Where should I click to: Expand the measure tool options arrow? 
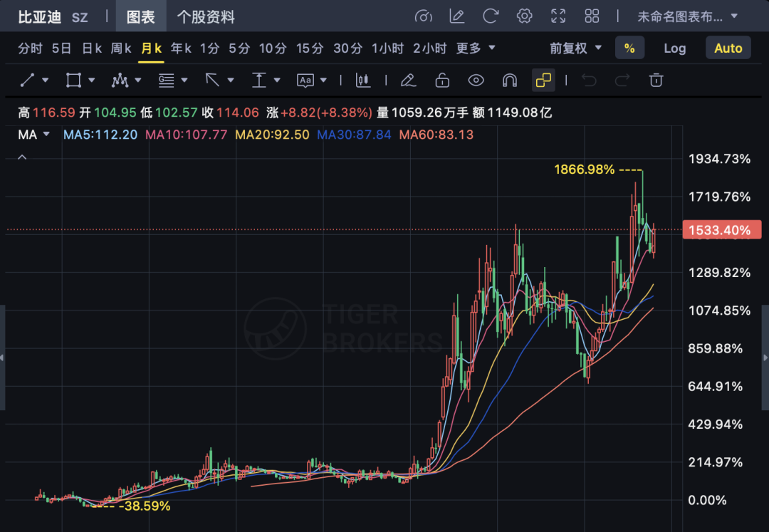pyautogui.click(x=277, y=80)
